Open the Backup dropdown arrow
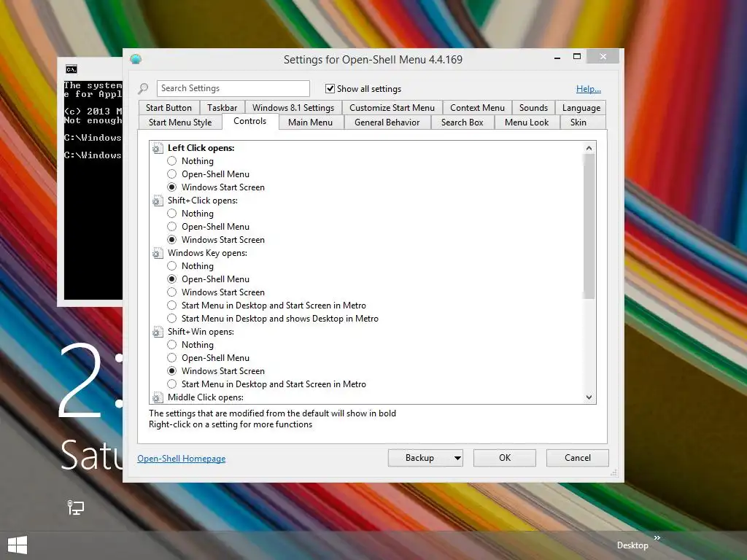 [457, 458]
